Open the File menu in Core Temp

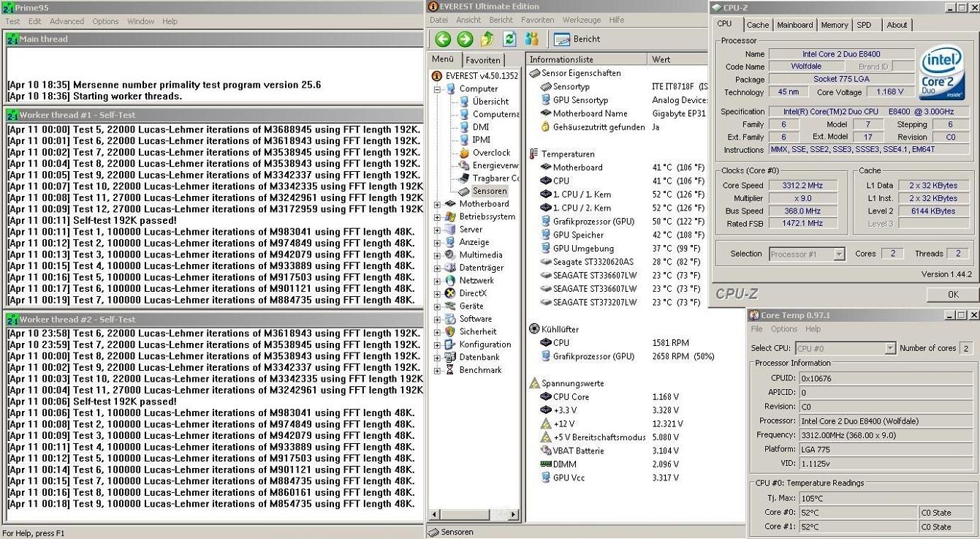tap(756, 329)
